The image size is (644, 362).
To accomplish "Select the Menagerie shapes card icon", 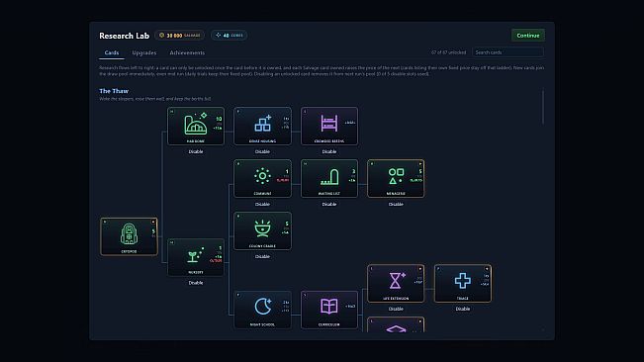I will click(x=396, y=176).
